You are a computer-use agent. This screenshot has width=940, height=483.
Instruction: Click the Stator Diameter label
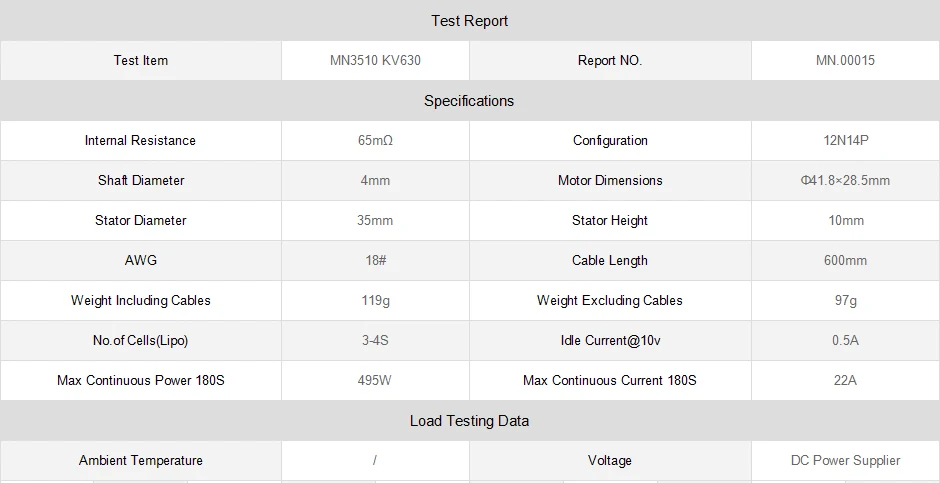click(x=140, y=221)
